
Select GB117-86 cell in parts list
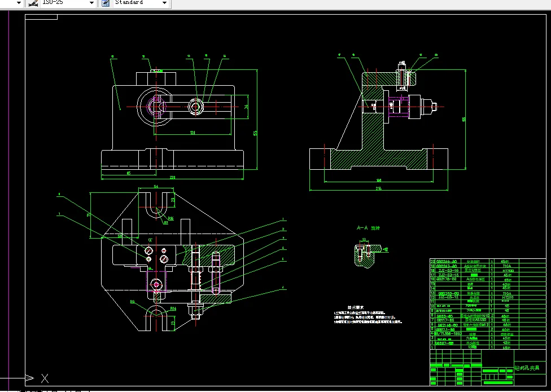[445, 320]
